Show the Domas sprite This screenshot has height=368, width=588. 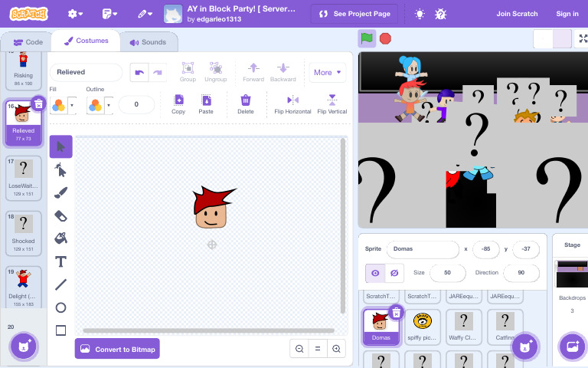[x=375, y=273]
